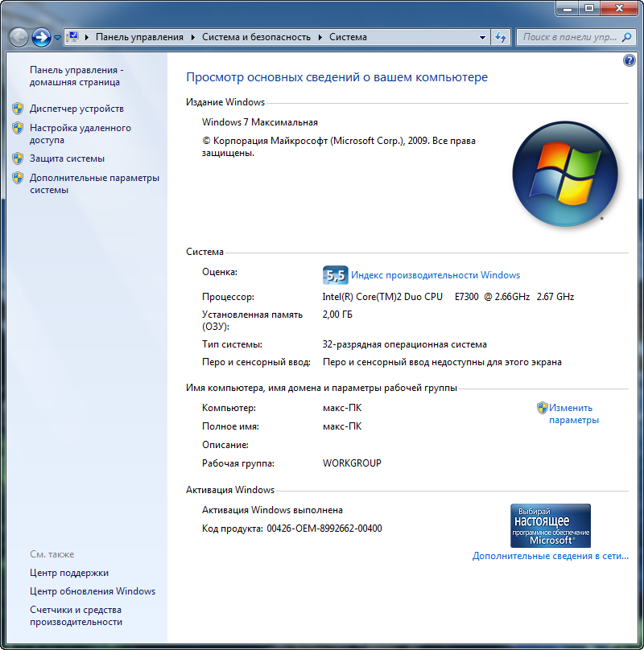Click shield icon beside 'Диспетчер устройств'
The image size is (644, 650).
pos(18,109)
